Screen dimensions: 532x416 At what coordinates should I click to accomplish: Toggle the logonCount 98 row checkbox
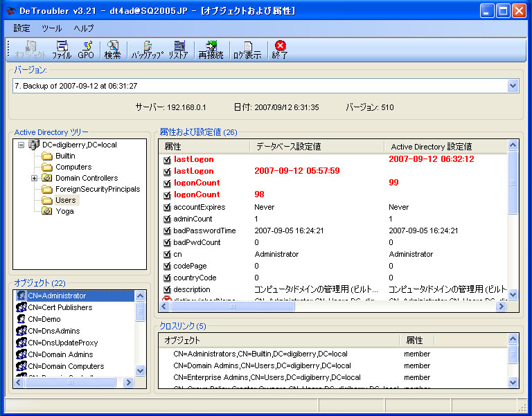(167, 195)
